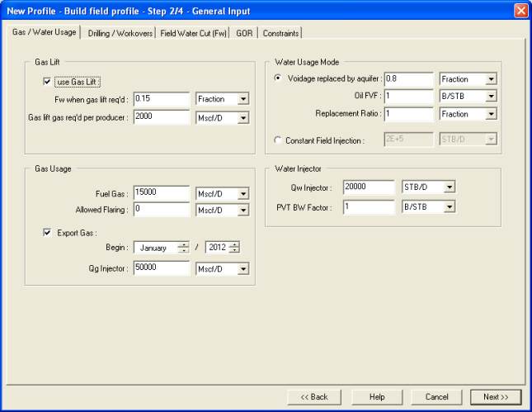This screenshot has height=412, width=532.
Task: Go to the GOR tab
Action: 246,33
